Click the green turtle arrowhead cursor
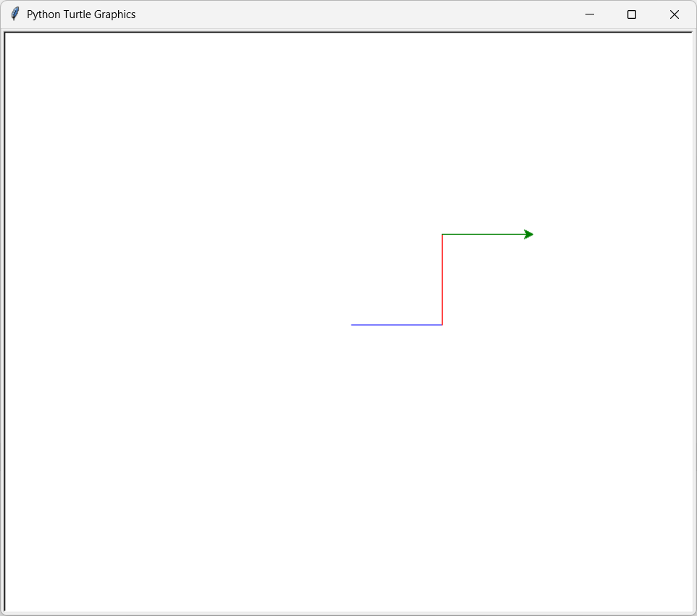This screenshot has height=616, width=697. click(x=528, y=234)
